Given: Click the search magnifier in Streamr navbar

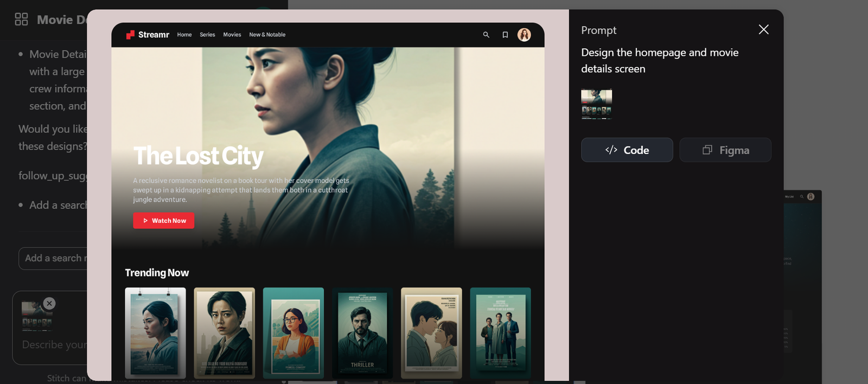Looking at the screenshot, I should 486,35.
